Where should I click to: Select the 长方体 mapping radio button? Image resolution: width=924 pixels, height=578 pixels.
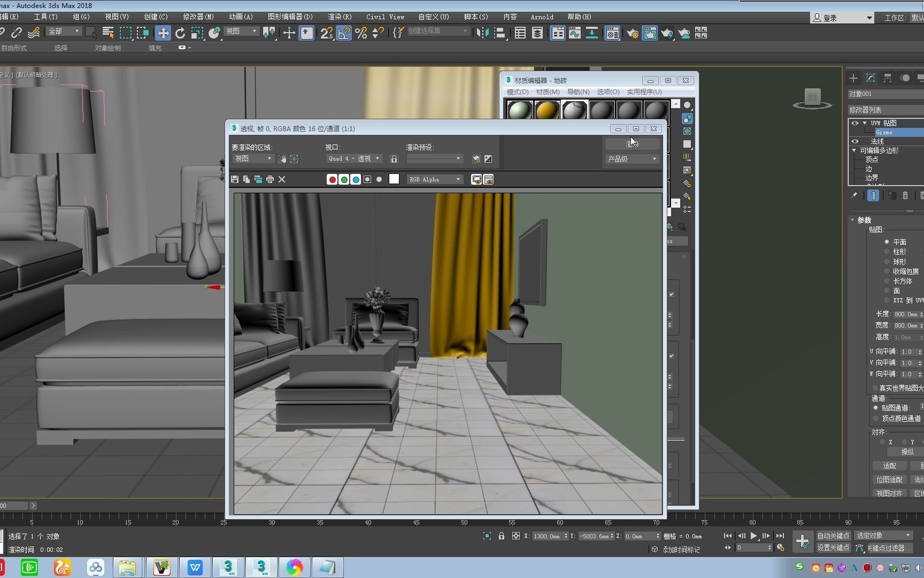[x=887, y=281]
